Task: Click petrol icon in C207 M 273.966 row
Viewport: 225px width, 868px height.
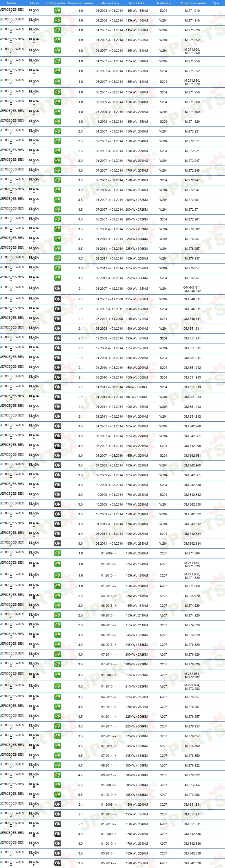Action: [58, 785]
